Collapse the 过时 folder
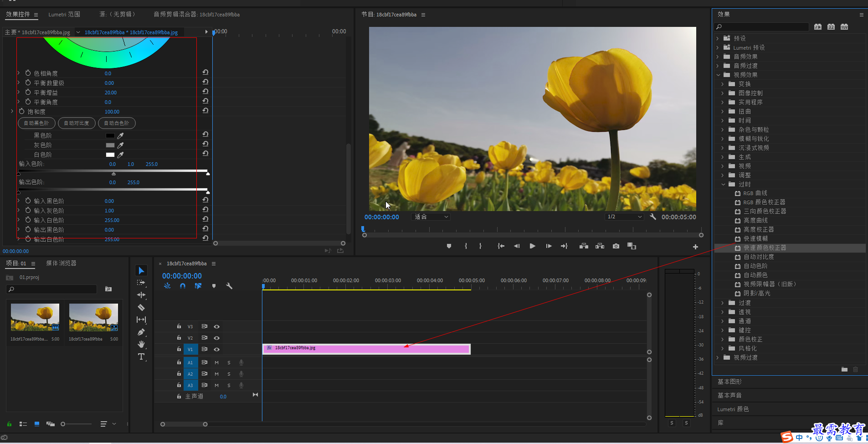Viewport: 868px width, 444px height. click(x=723, y=184)
